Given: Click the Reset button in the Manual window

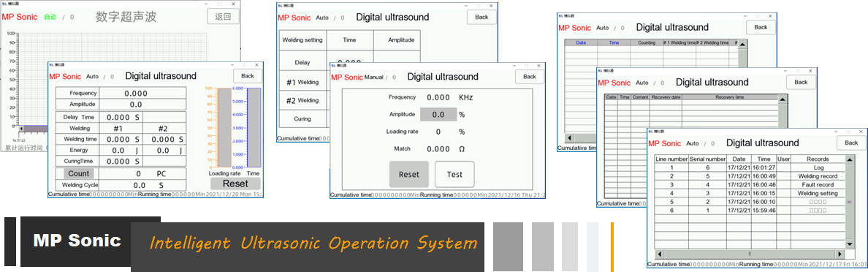Looking at the screenshot, I should (409, 174).
